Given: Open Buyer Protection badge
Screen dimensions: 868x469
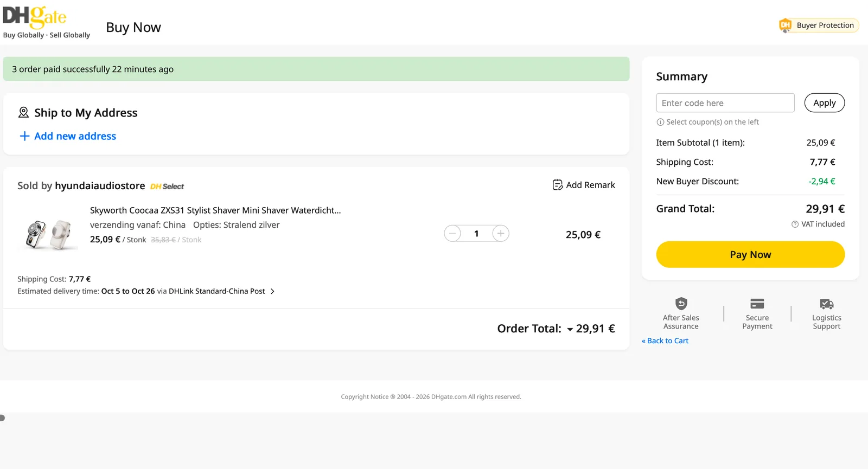Looking at the screenshot, I should [x=819, y=25].
